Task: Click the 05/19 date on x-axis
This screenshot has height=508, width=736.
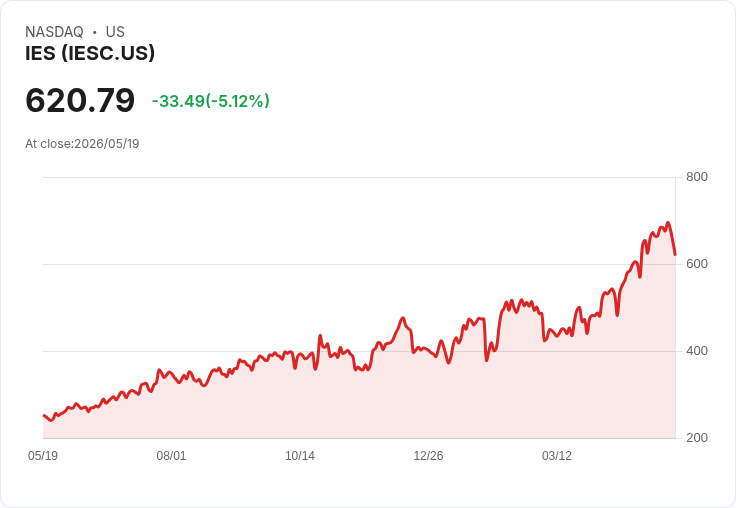Action: click(x=43, y=456)
